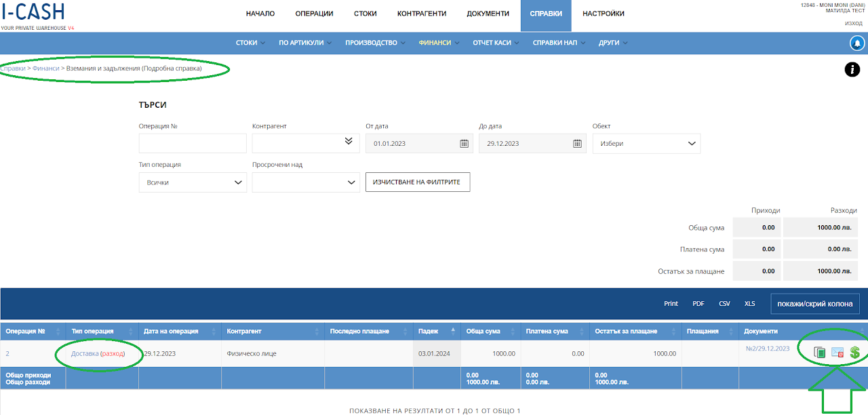
Task: Click Изчистване на филтрите button
Action: coord(418,182)
